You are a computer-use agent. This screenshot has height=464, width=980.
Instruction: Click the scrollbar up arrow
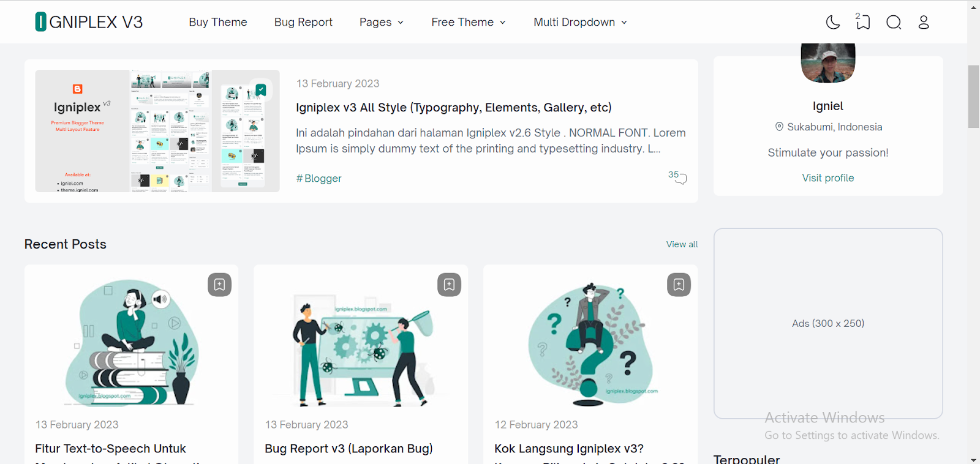click(974, 7)
